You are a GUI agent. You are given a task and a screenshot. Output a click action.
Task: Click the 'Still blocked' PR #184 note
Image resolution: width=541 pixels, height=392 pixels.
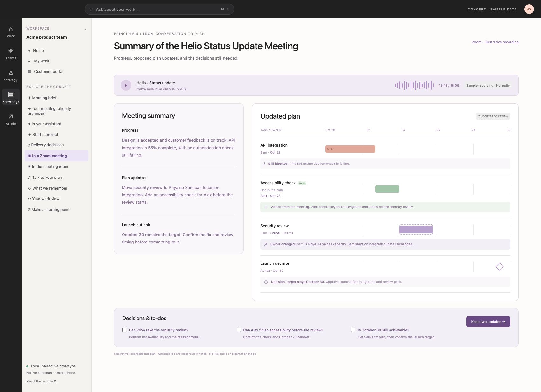pos(385,164)
